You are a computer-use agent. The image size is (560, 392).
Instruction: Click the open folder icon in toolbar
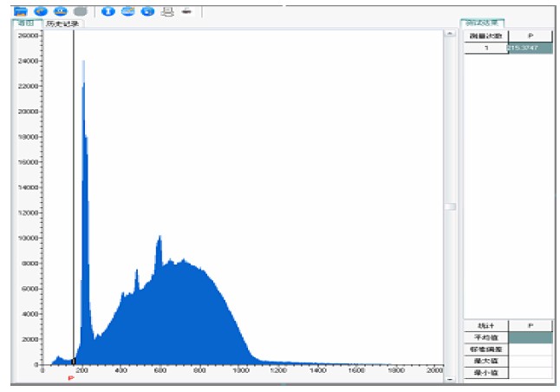(x=21, y=10)
